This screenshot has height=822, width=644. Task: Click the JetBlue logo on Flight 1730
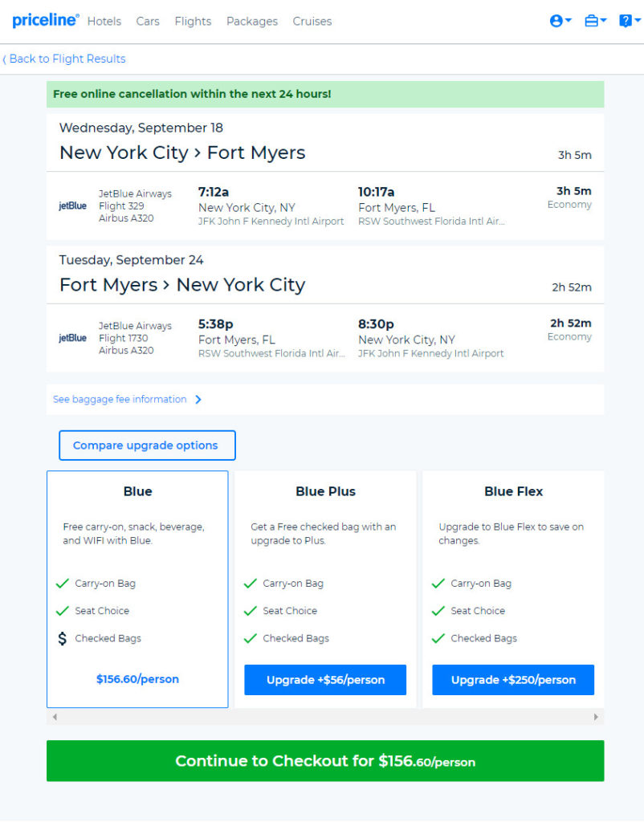click(72, 338)
